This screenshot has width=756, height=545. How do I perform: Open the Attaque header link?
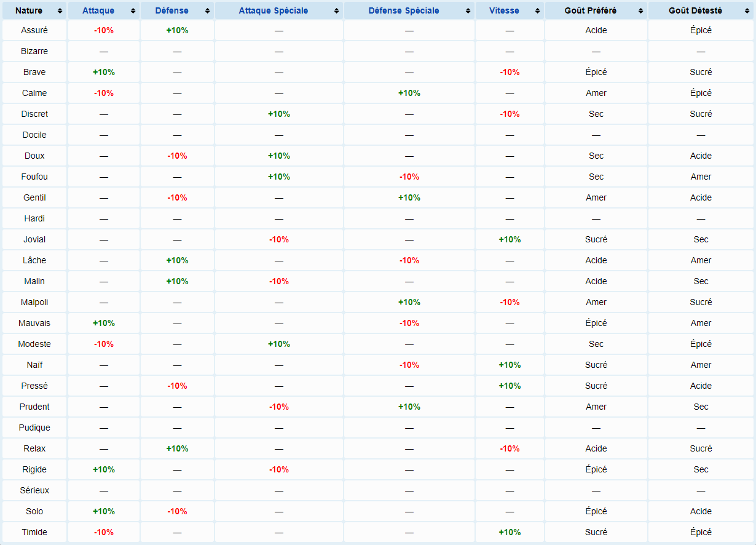click(98, 11)
